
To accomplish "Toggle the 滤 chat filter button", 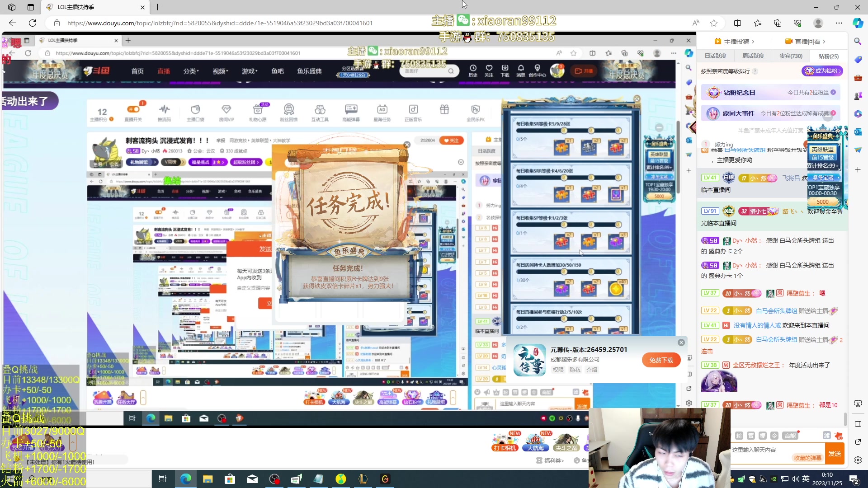I will (x=826, y=435).
